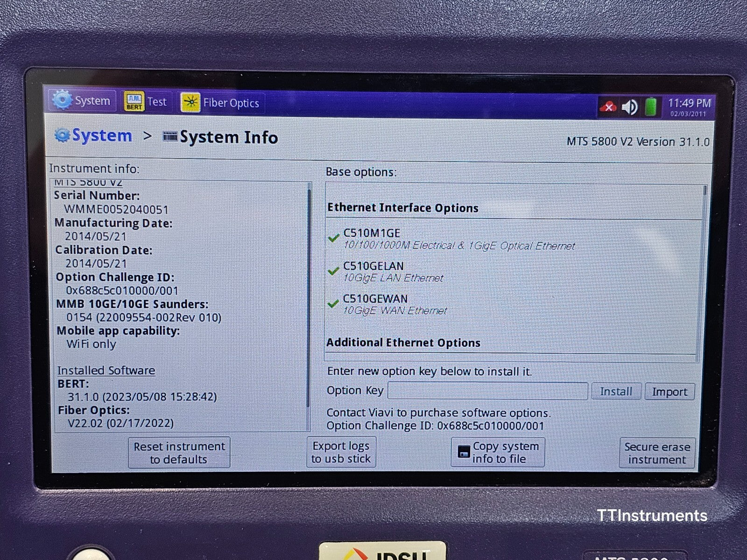Click the Mobile app capability label
This screenshot has height=560, width=747.
(118, 331)
